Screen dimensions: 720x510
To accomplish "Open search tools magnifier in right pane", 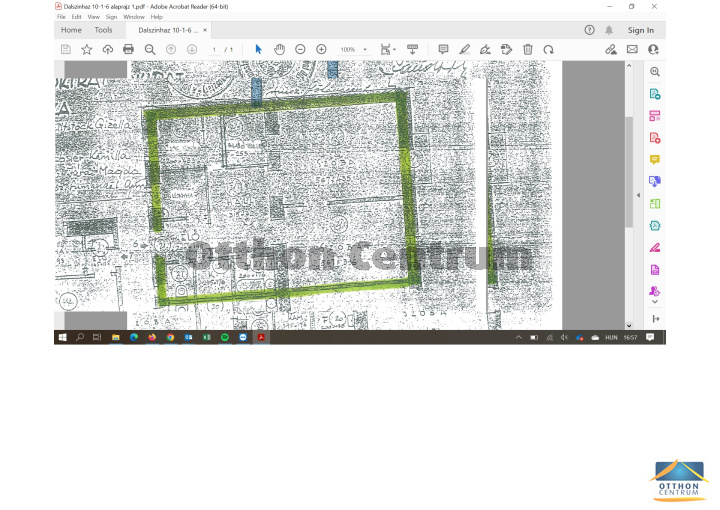I will 655,72.
